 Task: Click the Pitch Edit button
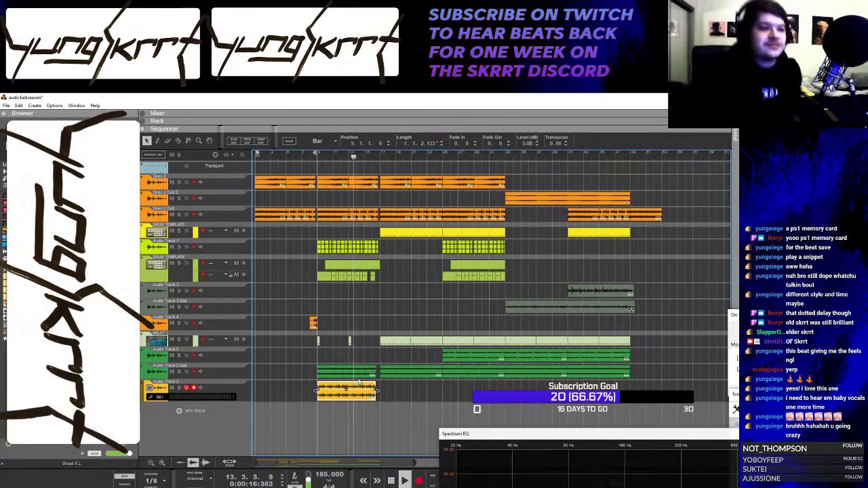(x=247, y=141)
